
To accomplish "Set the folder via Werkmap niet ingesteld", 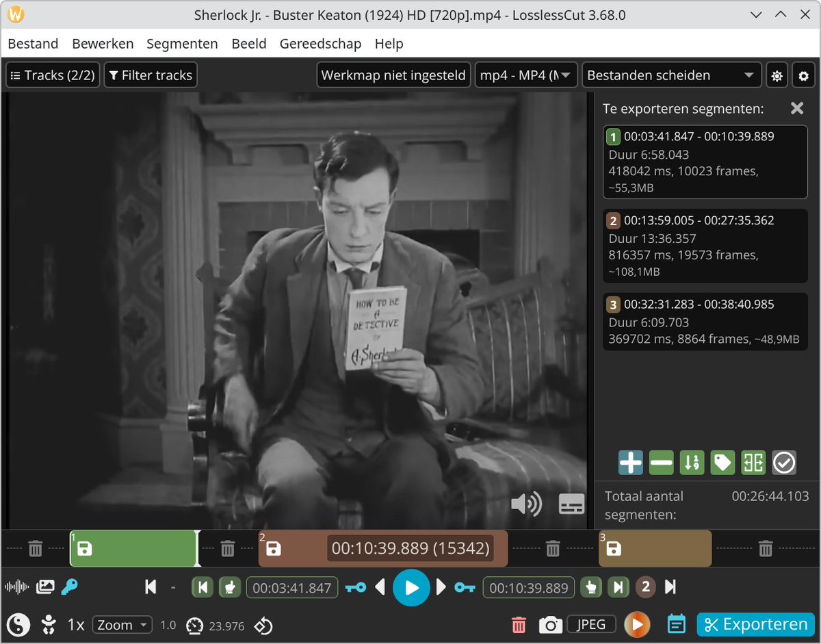I will coord(393,75).
